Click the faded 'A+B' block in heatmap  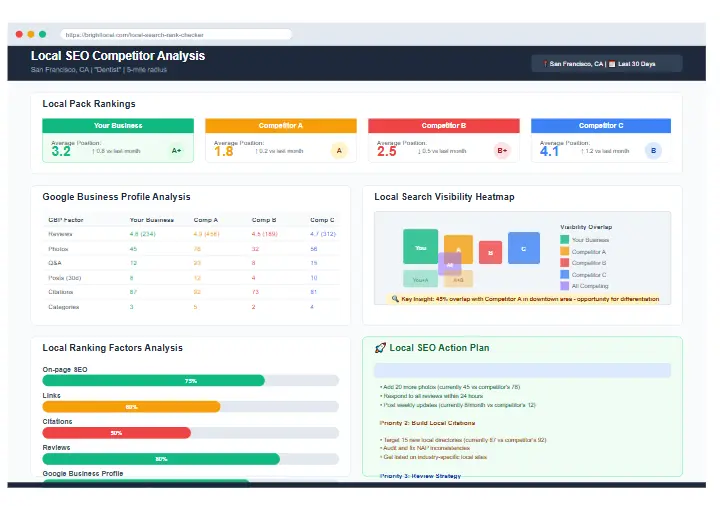[458, 279]
